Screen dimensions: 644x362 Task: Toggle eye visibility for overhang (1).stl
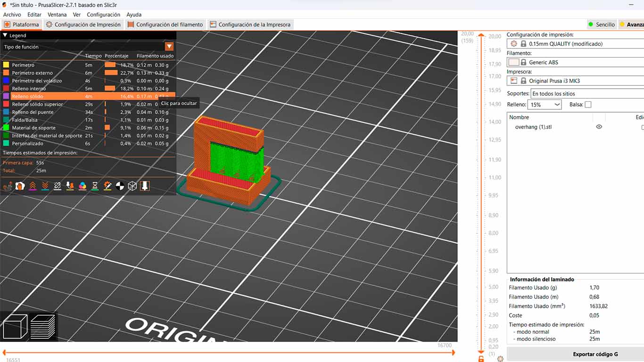tap(599, 127)
